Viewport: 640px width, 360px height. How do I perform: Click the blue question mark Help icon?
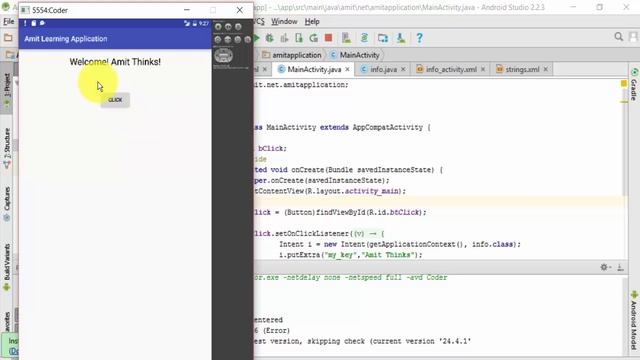click(419, 38)
